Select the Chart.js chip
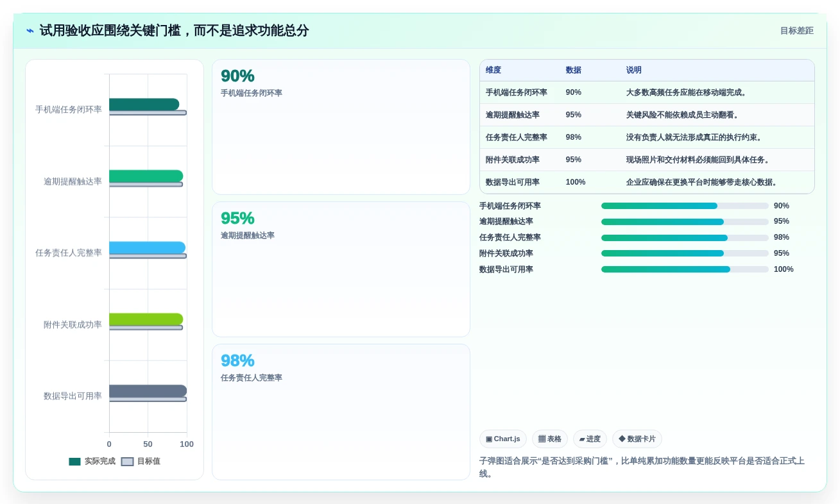This screenshot has width=840, height=504. (502, 439)
